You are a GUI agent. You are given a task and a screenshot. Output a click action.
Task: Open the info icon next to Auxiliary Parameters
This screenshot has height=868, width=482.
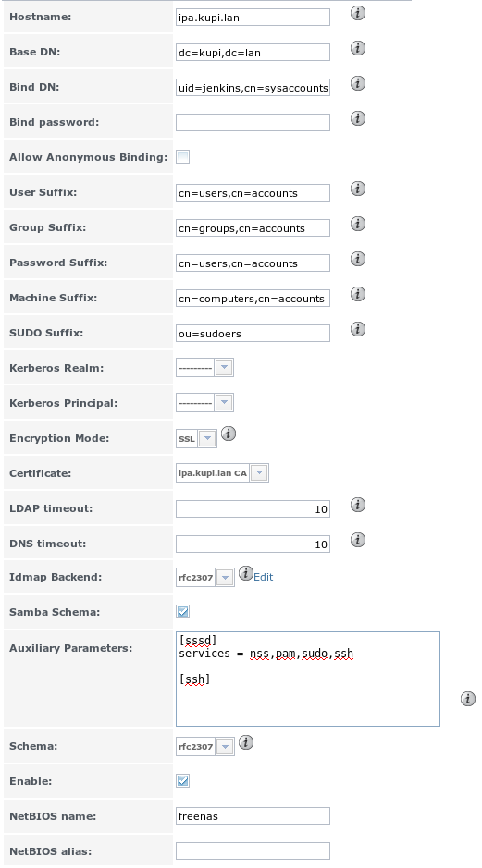[x=467, y=699]
